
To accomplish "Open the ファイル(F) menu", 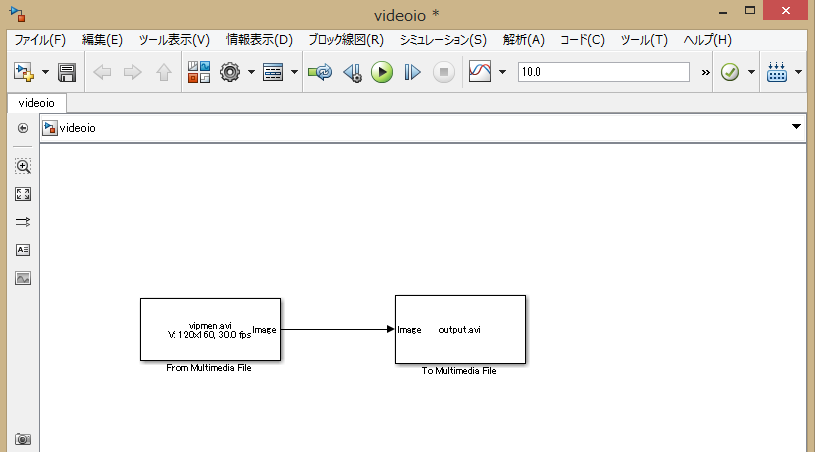I will point(40,40).
